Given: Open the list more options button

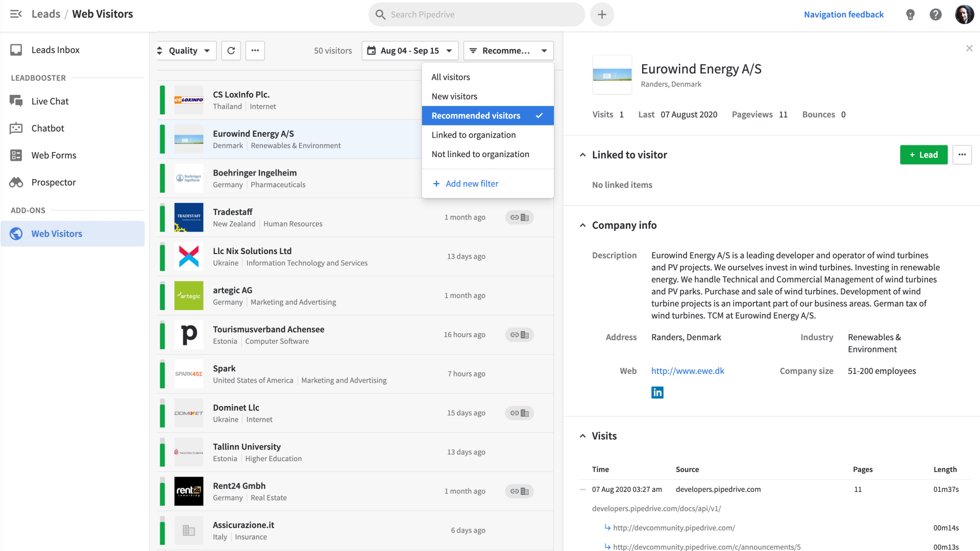Looking at the screenshot, I should click(x=255, y=51).
